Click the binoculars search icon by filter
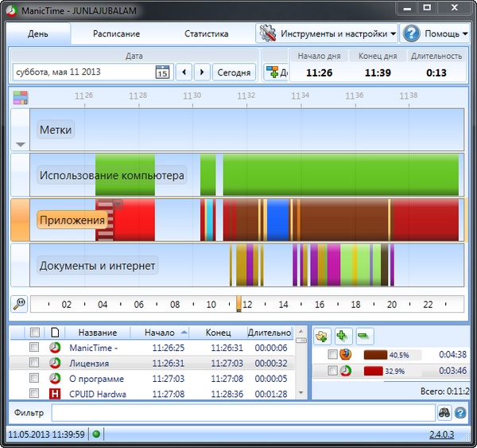 (444, 412)
